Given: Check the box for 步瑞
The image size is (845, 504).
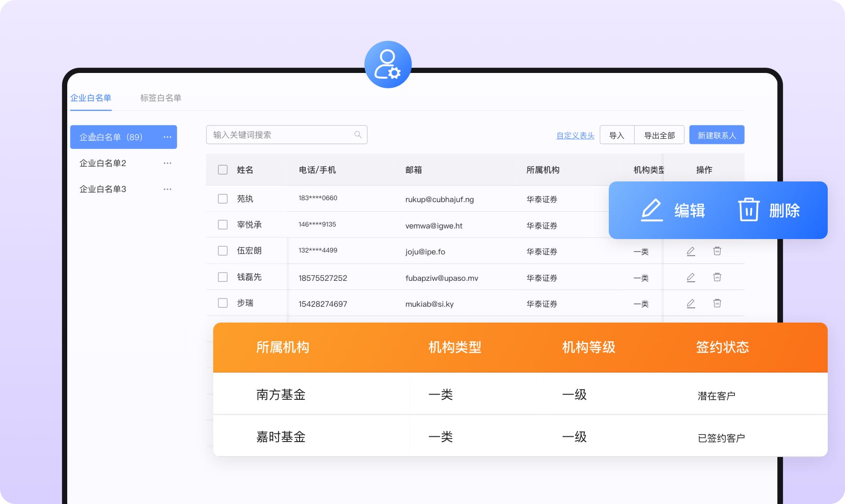Looking at the screenshot, I should pyautogui.click(x=223, y=303).
